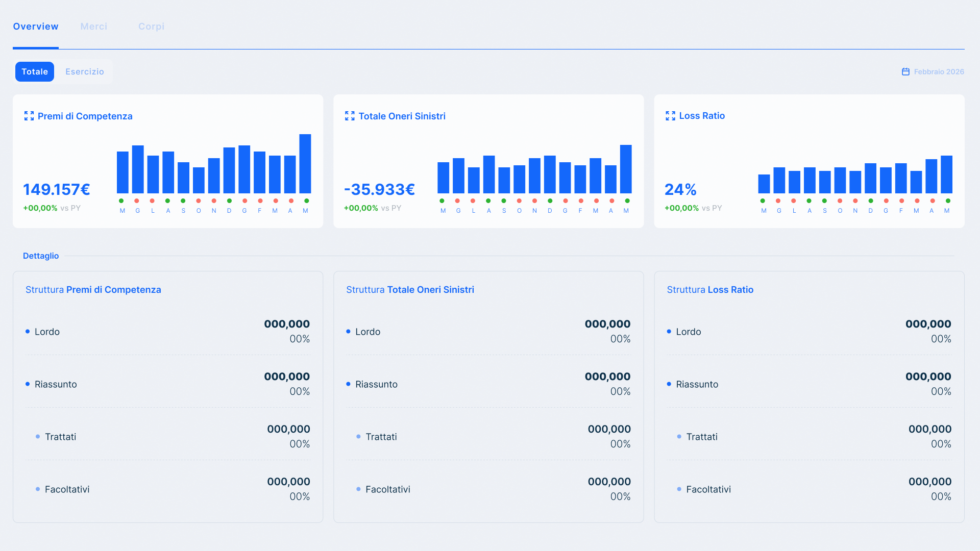Open the Febbraio 2026 date selector

(x=939, y=71)
